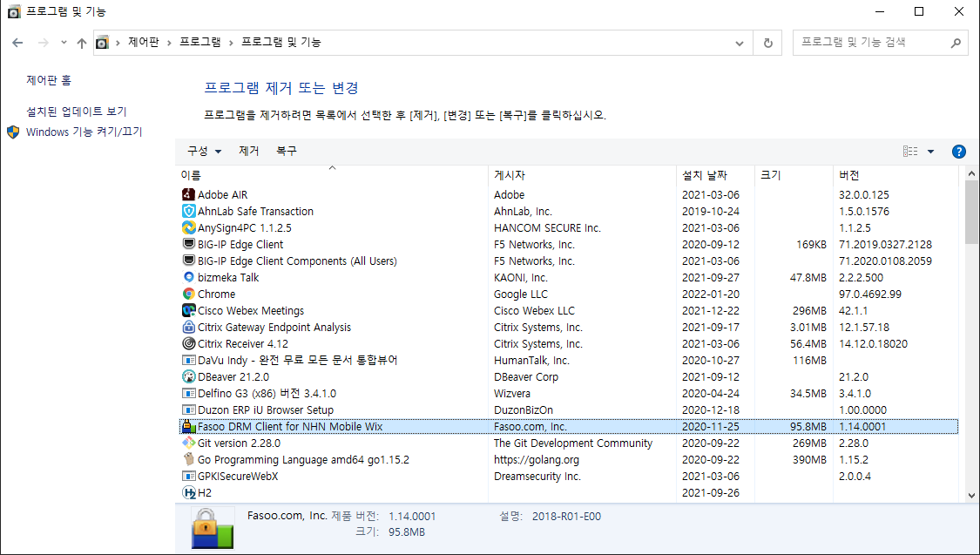This screenshot has height=555, width=980.
Task: Expand the chevron after 프로그램 in breadcrumb
Action: coord(231,43)
